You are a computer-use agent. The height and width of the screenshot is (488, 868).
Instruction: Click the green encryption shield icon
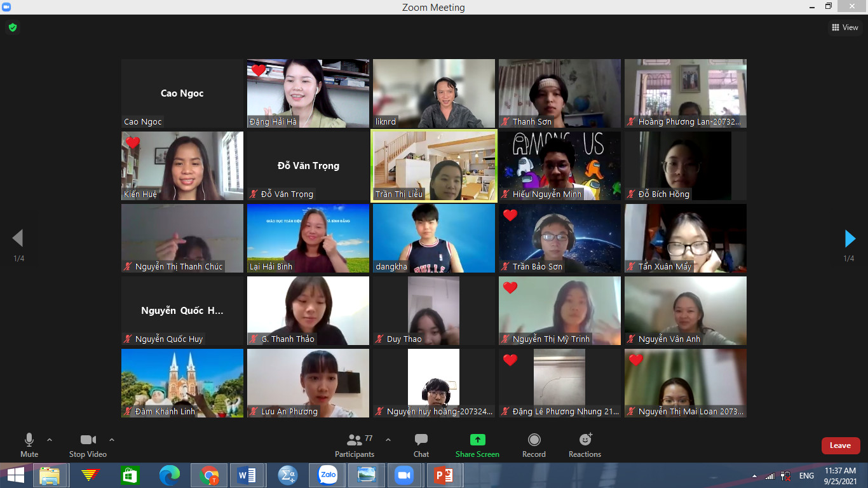tap(12, 27)
